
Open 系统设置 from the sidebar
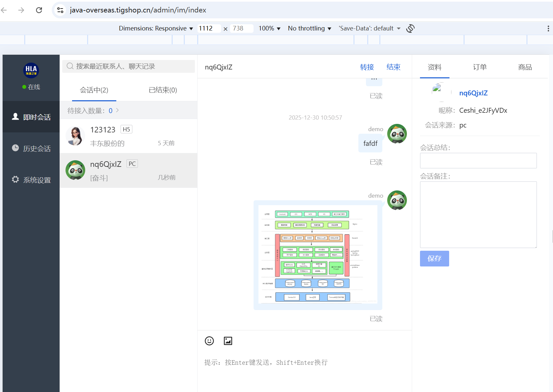point(31,180)
